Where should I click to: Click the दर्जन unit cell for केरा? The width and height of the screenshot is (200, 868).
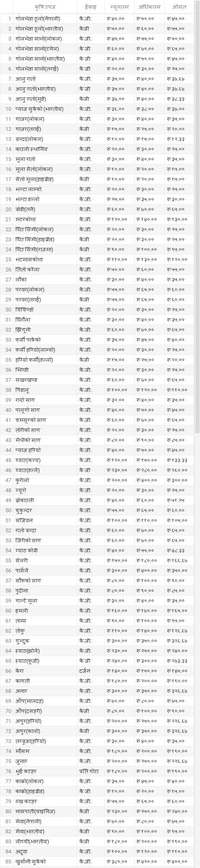click(x=85, y=671)
